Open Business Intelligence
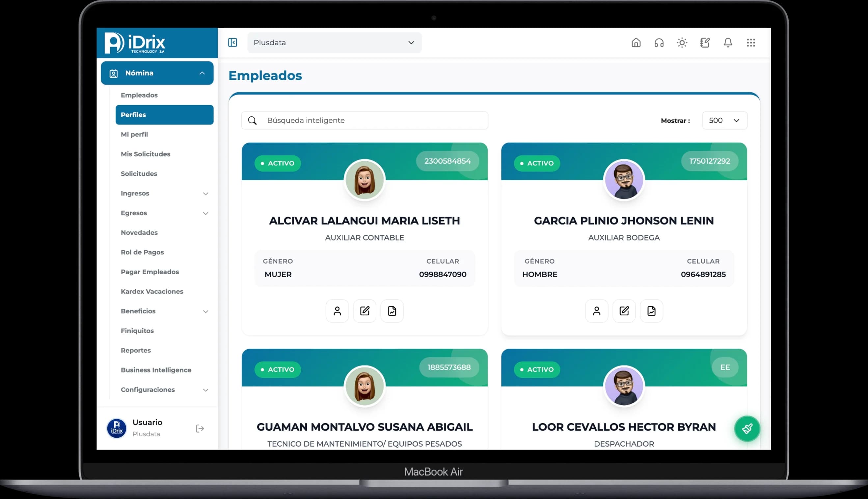Screen dimensions: 868x499 (x=156, y=370)
